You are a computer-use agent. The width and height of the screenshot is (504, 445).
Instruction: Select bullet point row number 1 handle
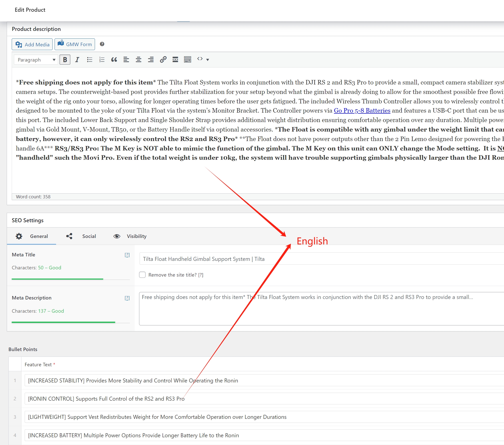pyautogui.click(x=15, y=380)
